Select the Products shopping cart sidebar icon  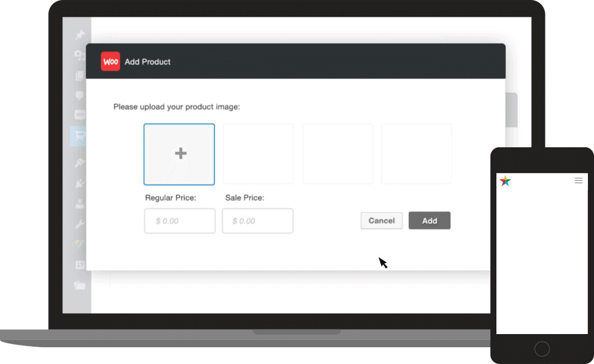click(79, 136)
